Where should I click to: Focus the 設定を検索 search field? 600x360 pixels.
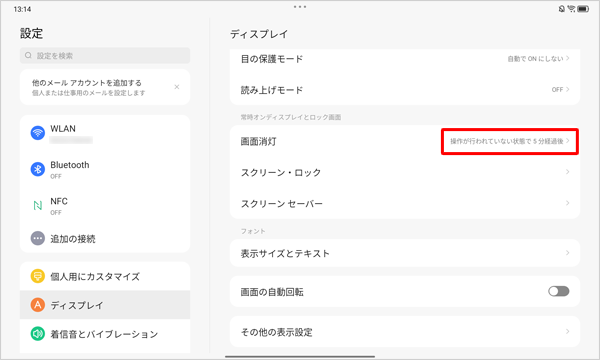105,55
